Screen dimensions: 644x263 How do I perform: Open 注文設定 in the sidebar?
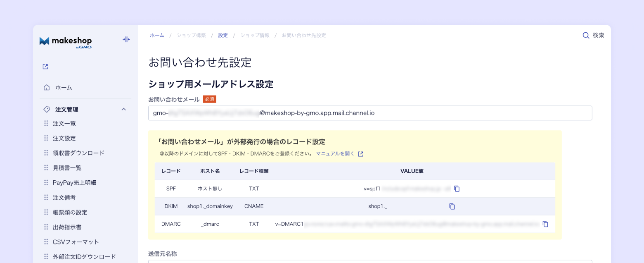coord(64,138)
